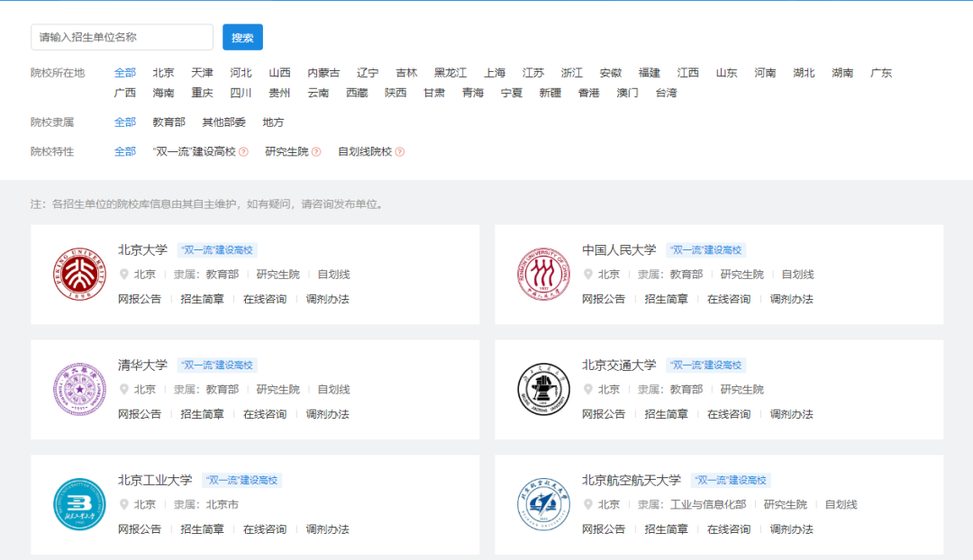The image size is (973, 560).
Task: Choose 四川 in the location filter
Action: pos(241,93)
